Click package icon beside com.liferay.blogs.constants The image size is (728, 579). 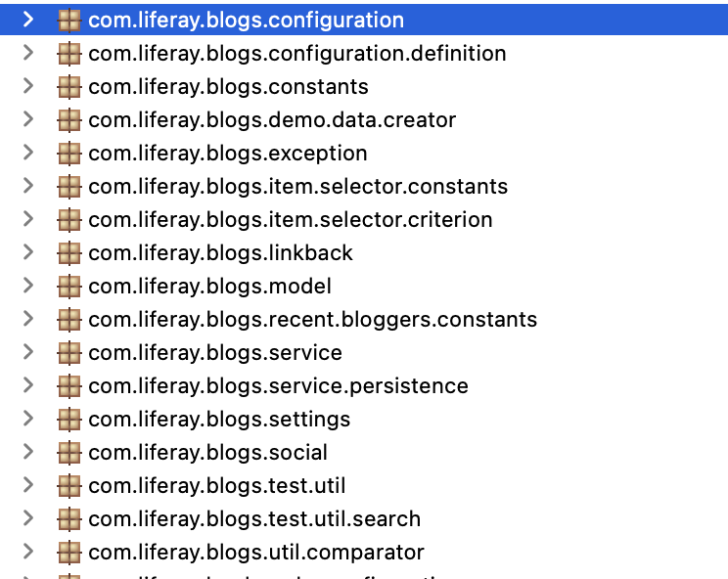tap(69, 87)
